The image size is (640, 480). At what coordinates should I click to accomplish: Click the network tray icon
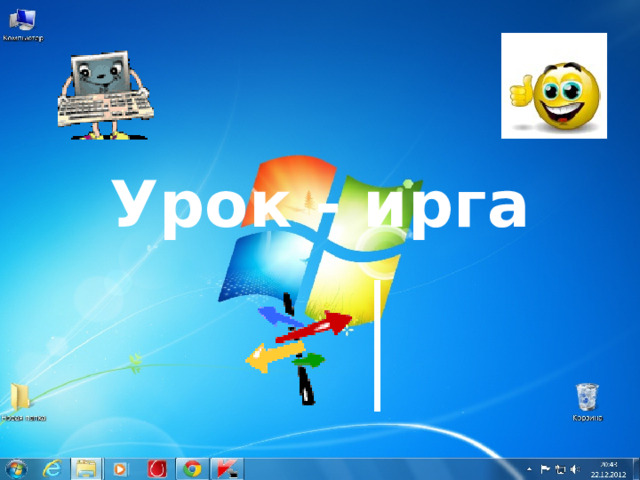[x=560, y=469]
